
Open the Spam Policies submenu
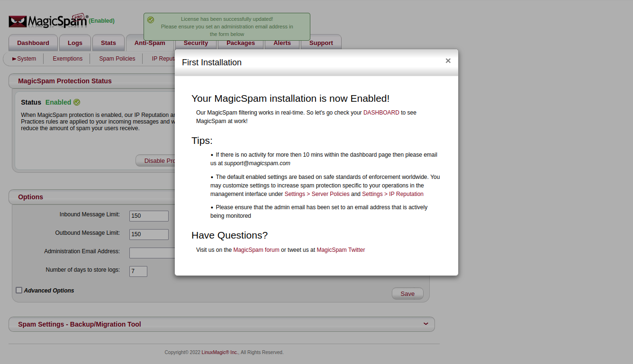coord(117,59)
